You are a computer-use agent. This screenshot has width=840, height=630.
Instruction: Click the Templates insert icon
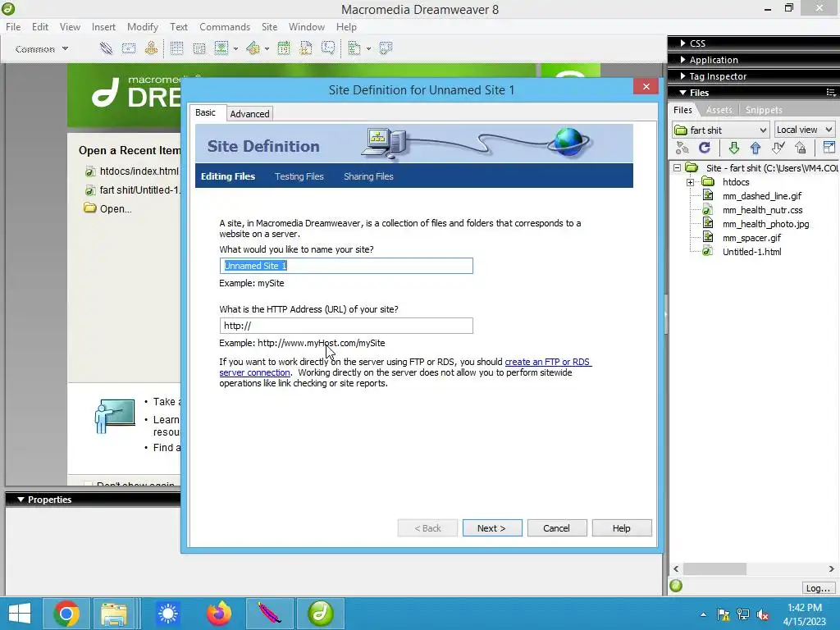354,48
